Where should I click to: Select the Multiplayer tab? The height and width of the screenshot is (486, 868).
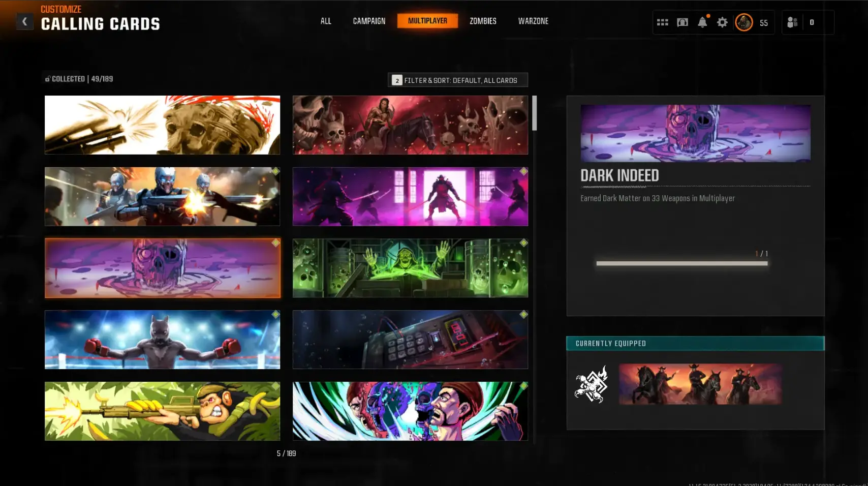(x=427, y=21)
